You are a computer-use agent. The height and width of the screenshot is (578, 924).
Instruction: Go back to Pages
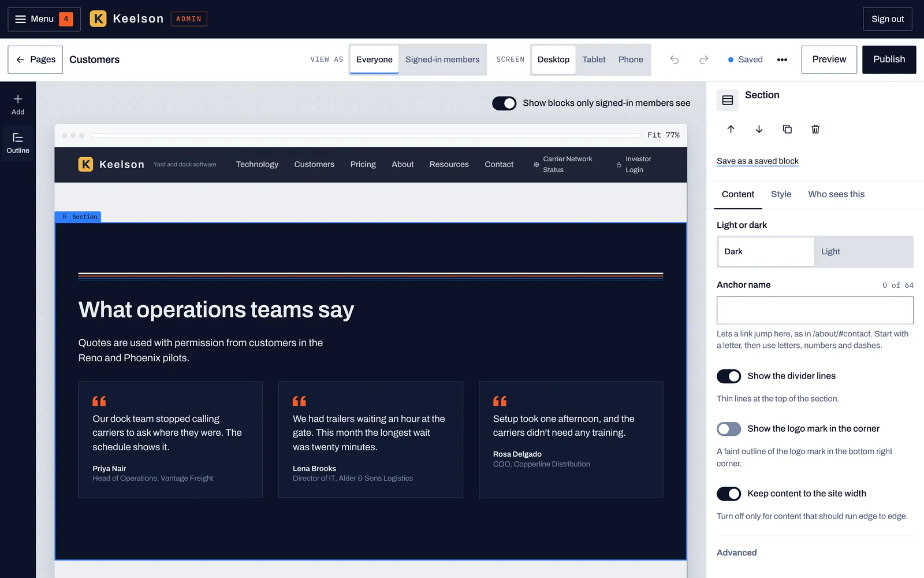pyautogui.click(x=35, y=60)
